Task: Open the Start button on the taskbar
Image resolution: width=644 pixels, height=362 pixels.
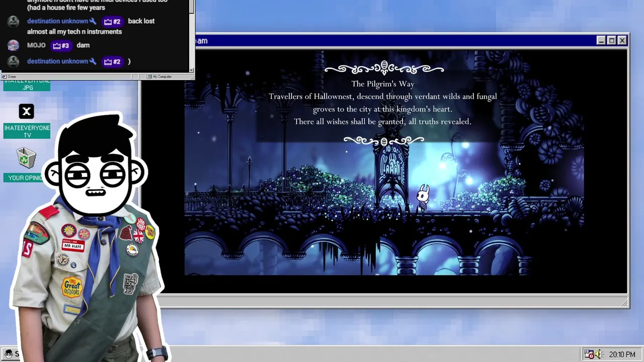Action: (x=10, y=354)
